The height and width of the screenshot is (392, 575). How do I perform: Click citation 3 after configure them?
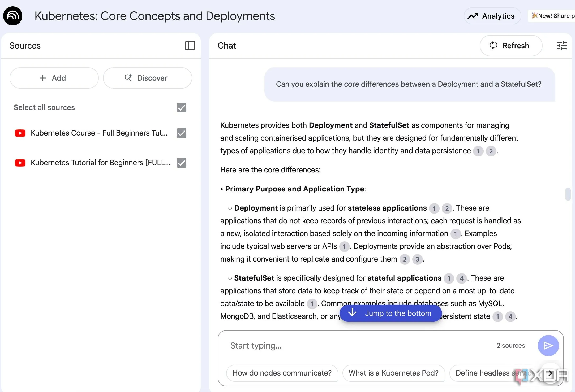pyautogui.click(x=418, y=259)
